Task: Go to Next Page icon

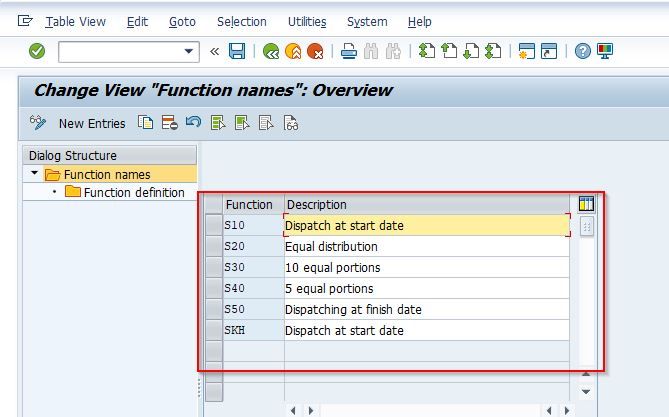Action: [471, 51]
